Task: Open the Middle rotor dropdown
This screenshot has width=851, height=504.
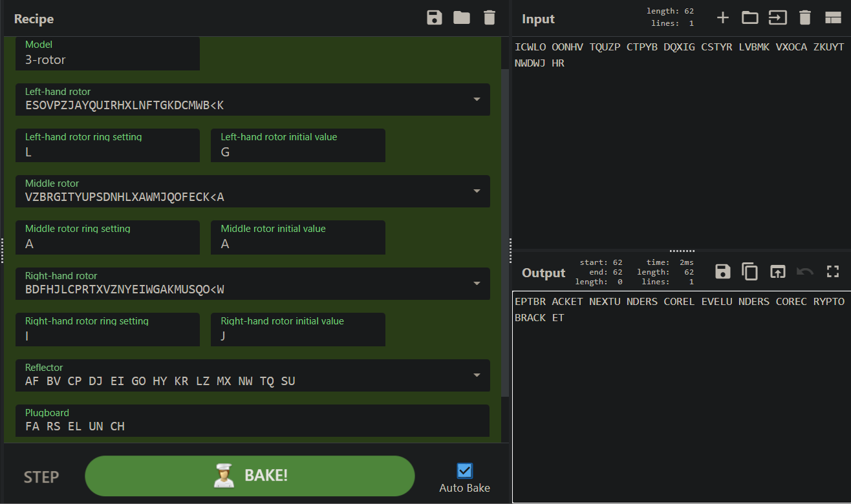Action: point(477,191)
